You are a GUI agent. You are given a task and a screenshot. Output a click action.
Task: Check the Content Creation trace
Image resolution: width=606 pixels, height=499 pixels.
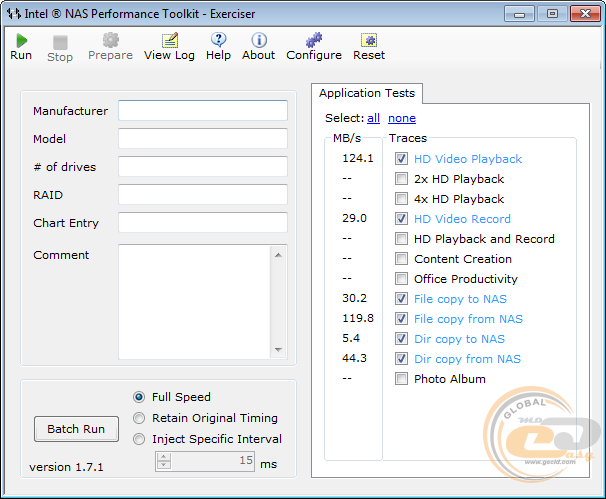pyautogui.click(x=401, y=259)
